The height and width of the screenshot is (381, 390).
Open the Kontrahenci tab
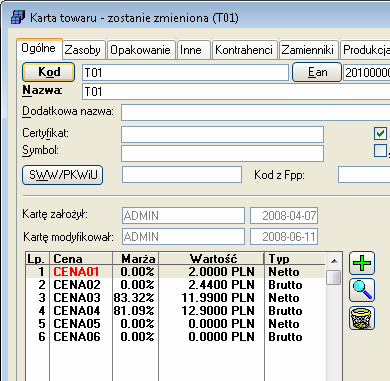(244, 50)
